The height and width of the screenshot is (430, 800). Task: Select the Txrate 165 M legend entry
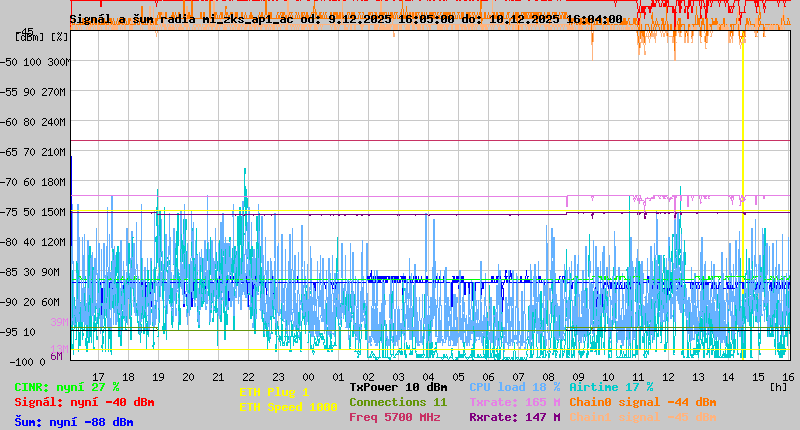[515, 402]
